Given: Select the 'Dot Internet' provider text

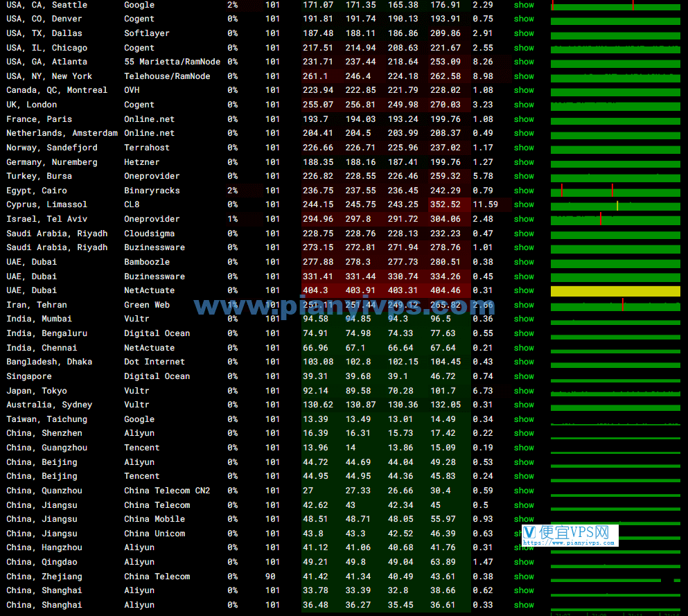Looking at the screenshot, I should (x=155, y=362).
